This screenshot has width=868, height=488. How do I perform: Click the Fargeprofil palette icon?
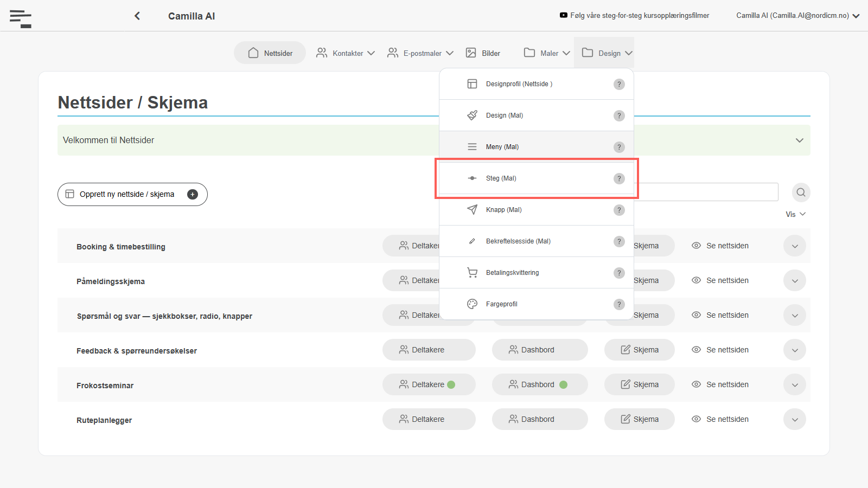pos(472,304)
